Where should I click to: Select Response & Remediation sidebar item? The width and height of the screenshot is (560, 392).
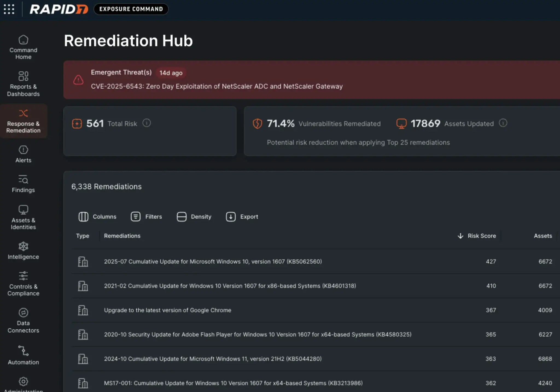(x=23, y=121)
